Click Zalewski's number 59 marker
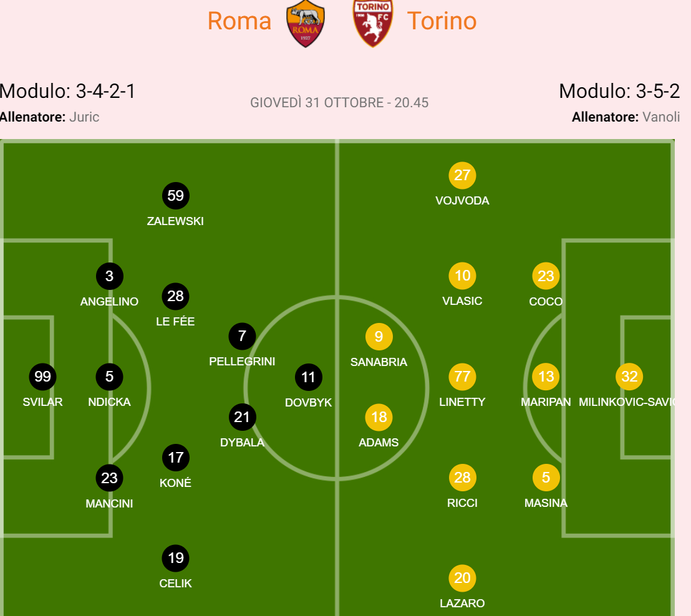691x616 pixels. pyautogui.click(x=176, y=196)
